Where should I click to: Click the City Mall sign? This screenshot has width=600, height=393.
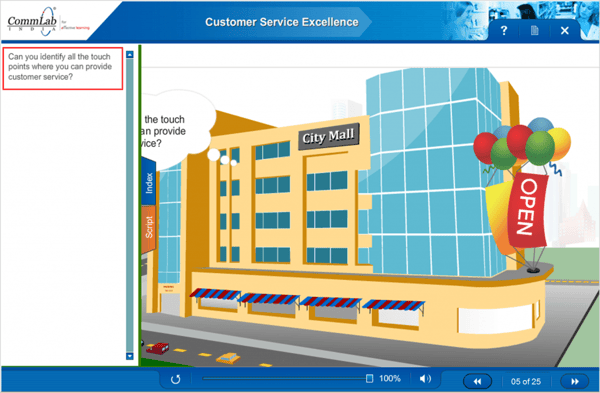click(328, 136)
